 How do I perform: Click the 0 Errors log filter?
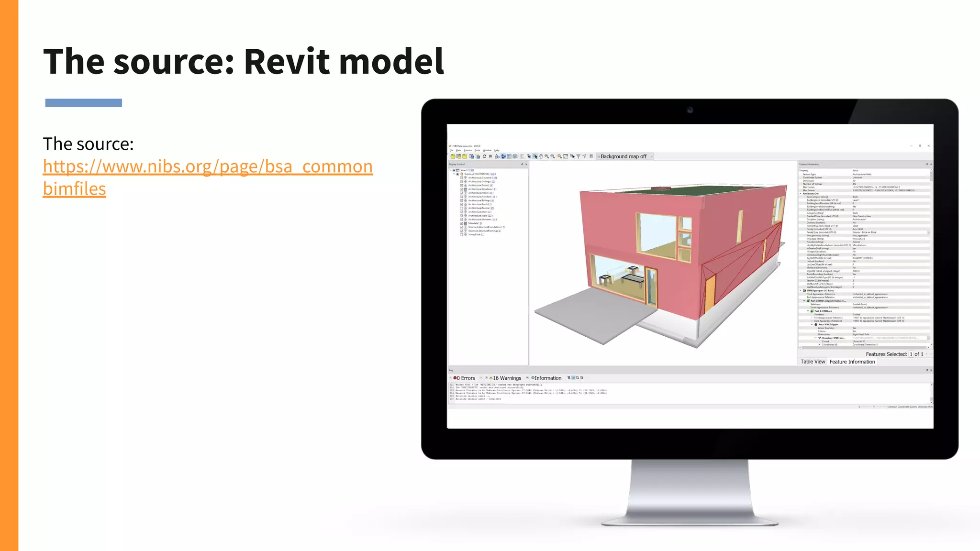click(x=464, y=378)
